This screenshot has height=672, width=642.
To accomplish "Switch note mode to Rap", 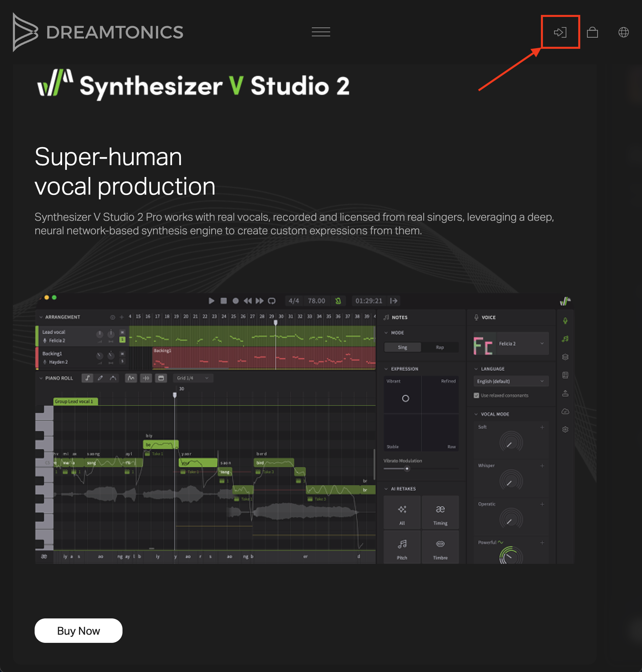I will click(440, 348).
